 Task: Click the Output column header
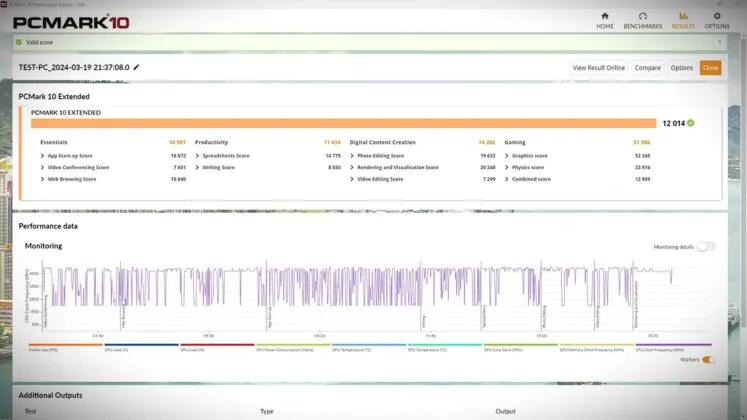pos(505,411)
